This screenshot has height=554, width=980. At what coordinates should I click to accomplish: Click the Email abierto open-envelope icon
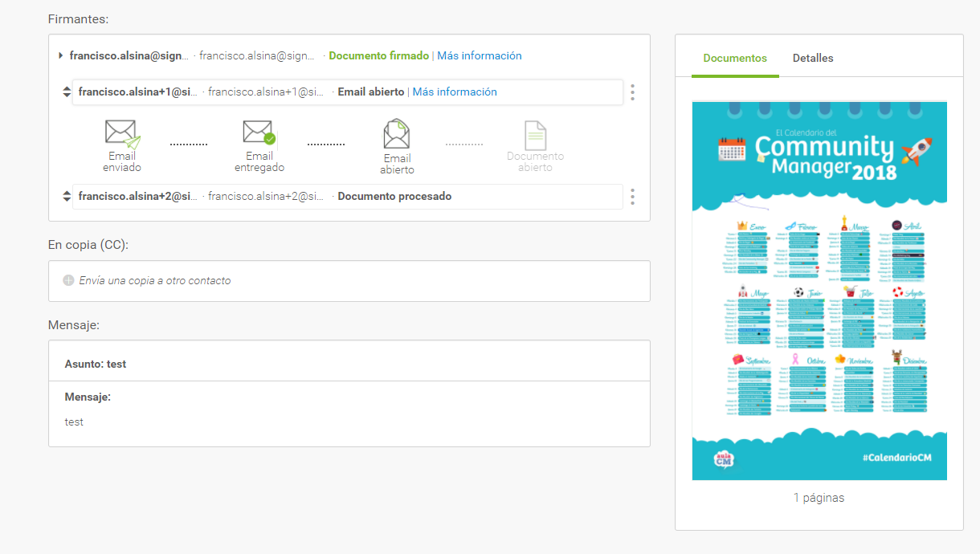point(397,134)
